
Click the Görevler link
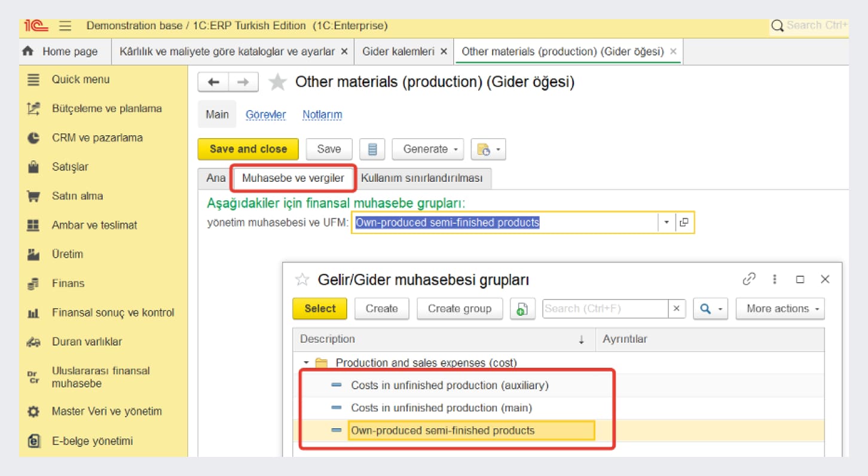pyautogui.click(x=265, y=115)
